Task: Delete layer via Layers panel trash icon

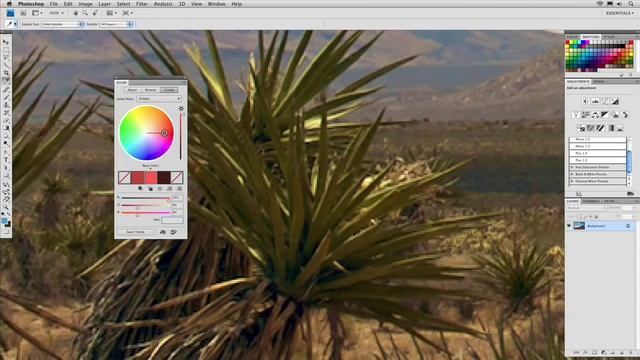Action: 631,353
